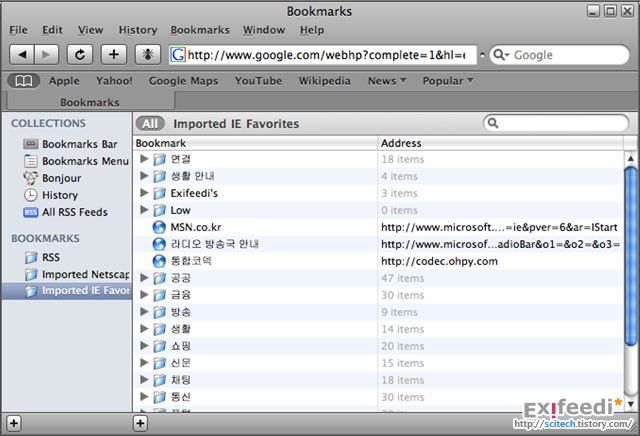Click the scrollbar down arrow
Screen dimensions: 640x436
point(631,405)
